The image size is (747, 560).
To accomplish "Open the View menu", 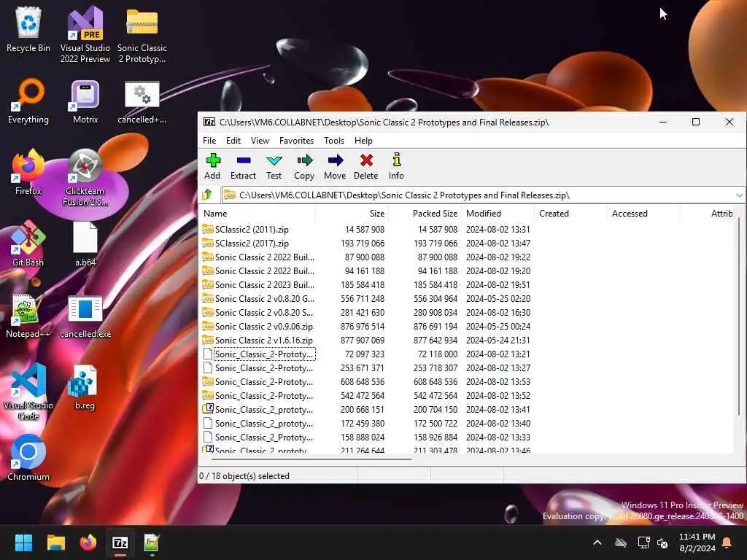I will tap(260, 141).
